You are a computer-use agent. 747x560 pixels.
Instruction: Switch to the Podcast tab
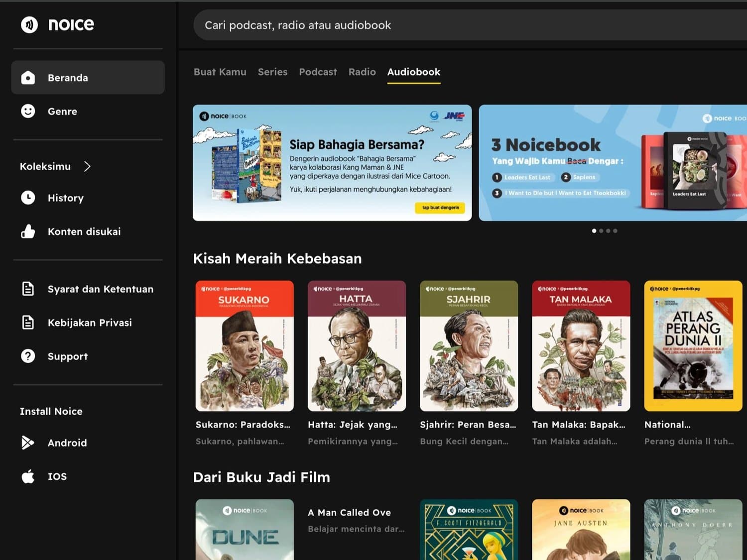click(x=318, y=72)
